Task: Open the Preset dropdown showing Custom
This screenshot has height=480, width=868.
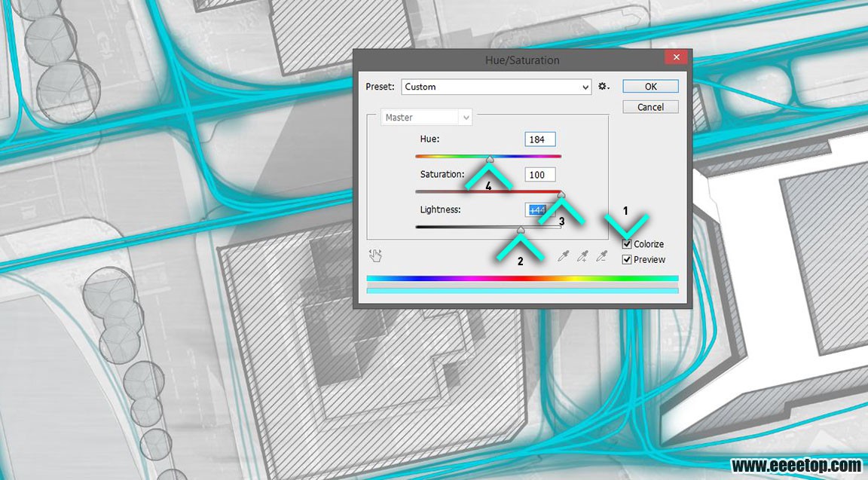Action: [x=497, y=87]
